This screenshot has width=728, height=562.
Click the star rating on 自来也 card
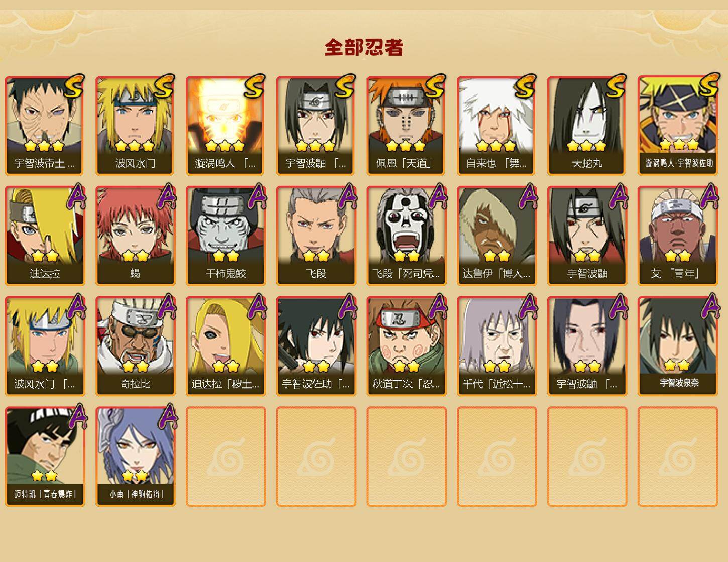tap(496, 146)
